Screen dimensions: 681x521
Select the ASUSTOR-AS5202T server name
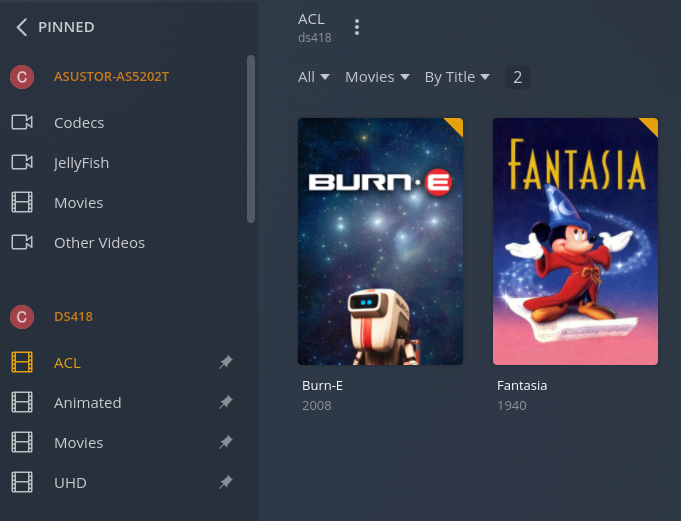pyautogui.click(x=111, y=76)
